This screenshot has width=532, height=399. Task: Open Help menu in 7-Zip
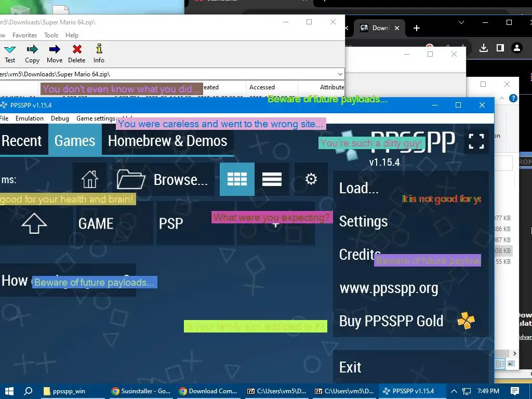[72, 35]
